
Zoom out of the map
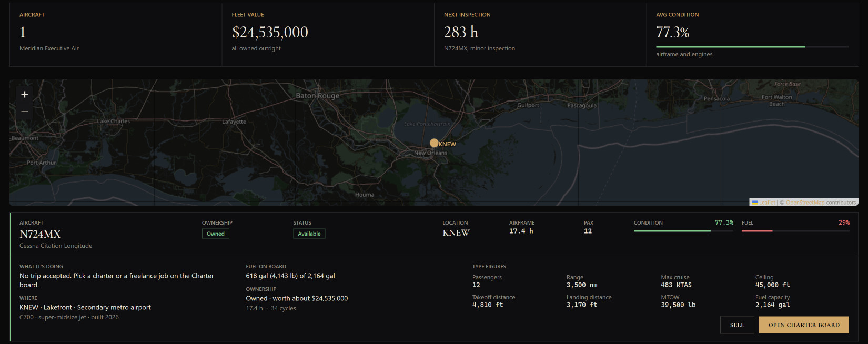coord(24,112)
